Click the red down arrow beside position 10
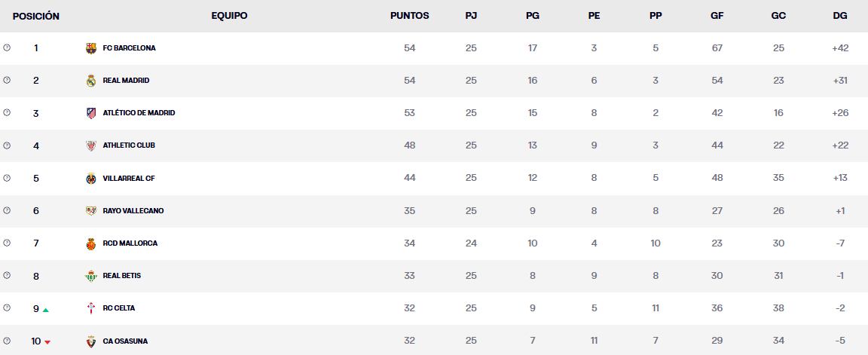Image resolution: width=868 pixels, height=355 pixels. (x=47, y=342)
